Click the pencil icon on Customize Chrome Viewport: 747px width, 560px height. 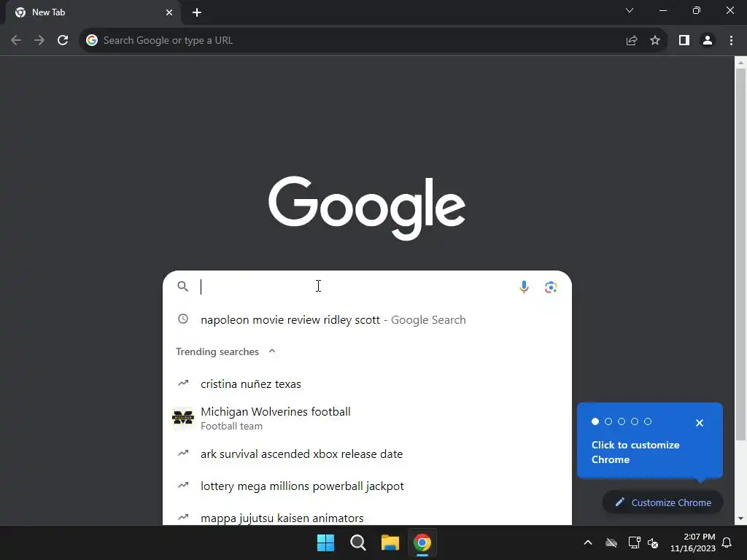[x=620, y=502]
